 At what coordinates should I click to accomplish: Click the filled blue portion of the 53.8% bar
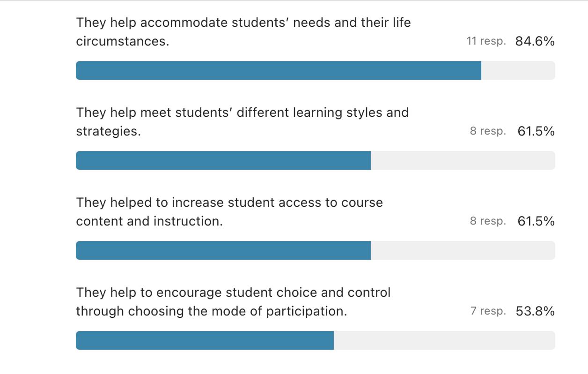pyautogui.click(x=205, y=340)
